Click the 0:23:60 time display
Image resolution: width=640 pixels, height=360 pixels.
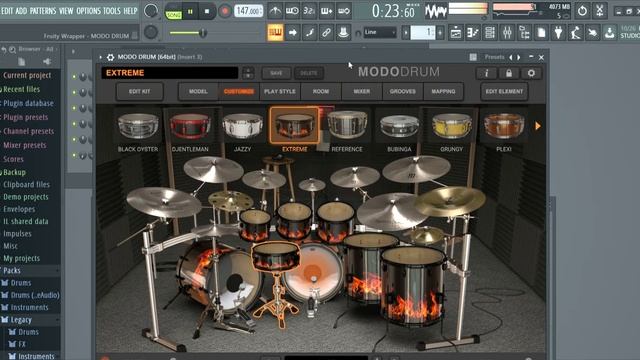pos(393,11)
